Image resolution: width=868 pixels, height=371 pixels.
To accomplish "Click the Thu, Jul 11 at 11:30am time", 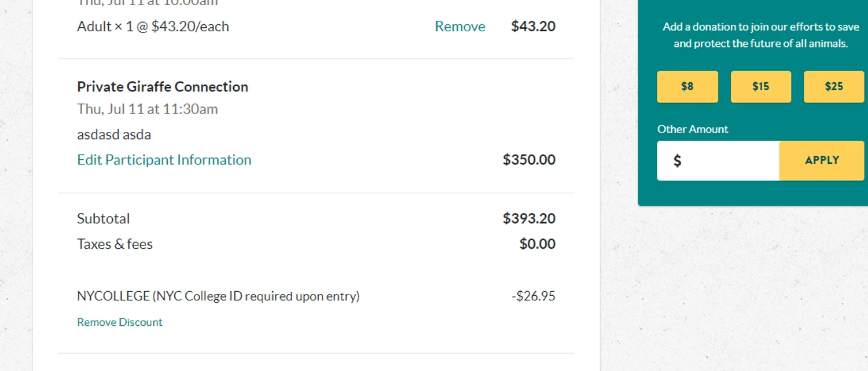I will pos(147,109).
